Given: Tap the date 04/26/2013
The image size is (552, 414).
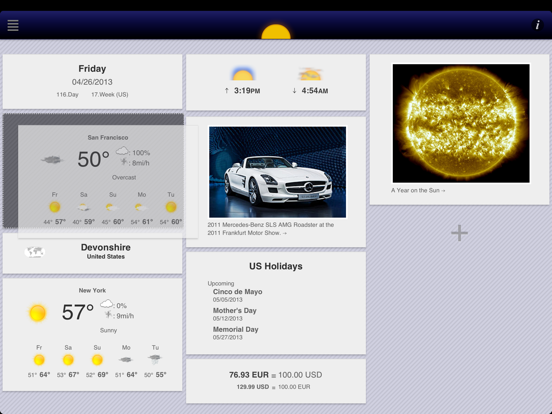Looking at the screenshot, I should pyautogui.click(x=92, y=82).
